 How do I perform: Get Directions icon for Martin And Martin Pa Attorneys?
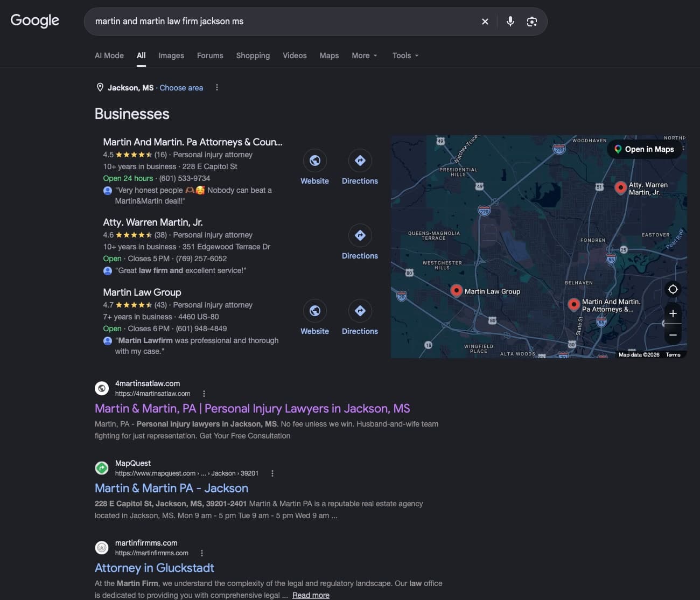360,161
